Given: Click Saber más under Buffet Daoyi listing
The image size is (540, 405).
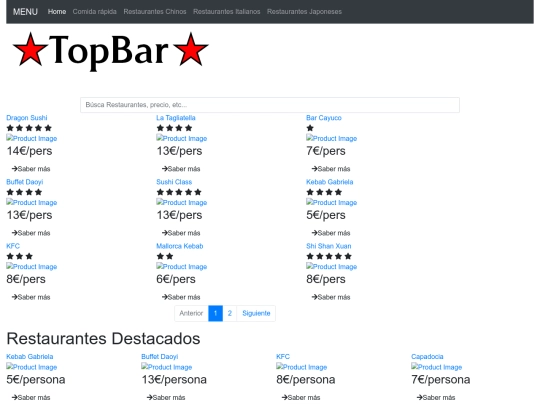Looking at the screenshot, I should 31,233.
